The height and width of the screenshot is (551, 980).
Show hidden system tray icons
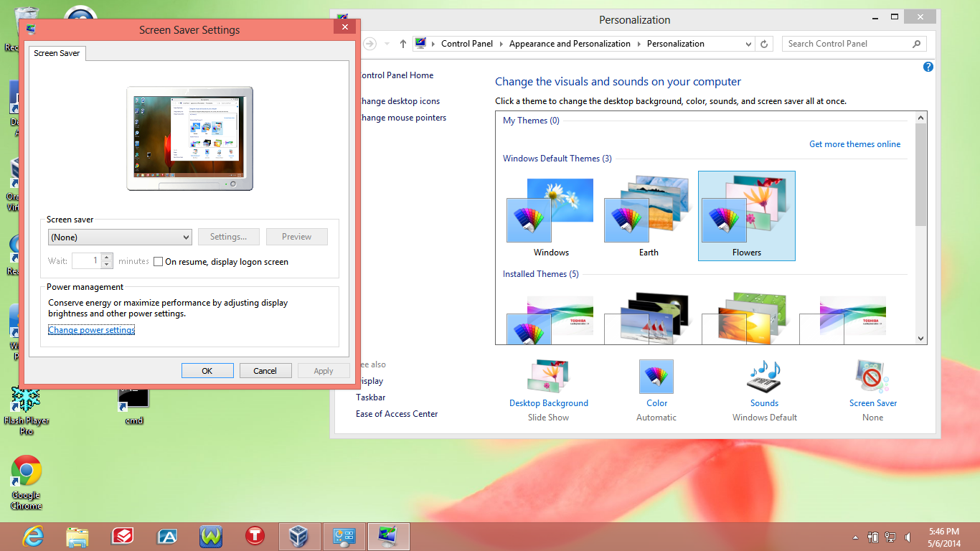point(855,537)
